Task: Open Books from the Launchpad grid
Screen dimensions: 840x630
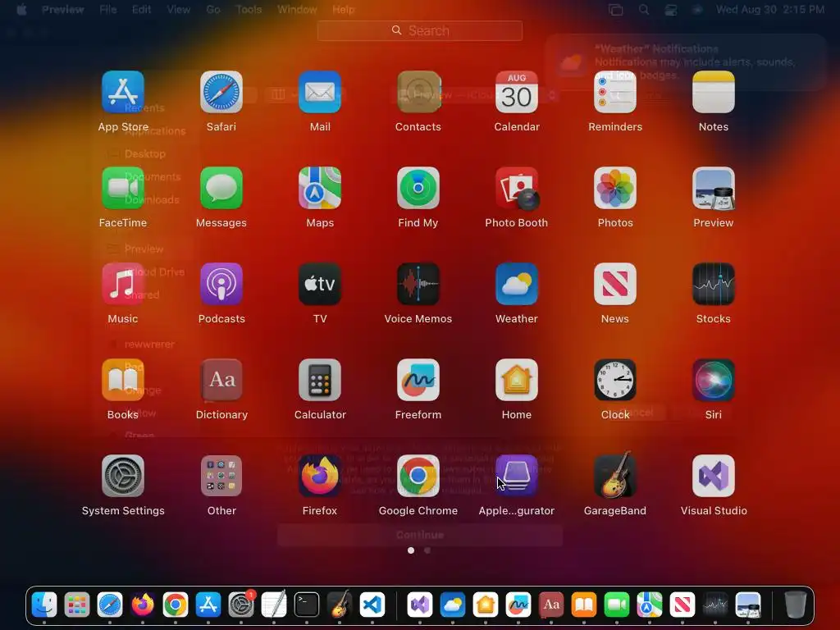Action: pos(123,380)
